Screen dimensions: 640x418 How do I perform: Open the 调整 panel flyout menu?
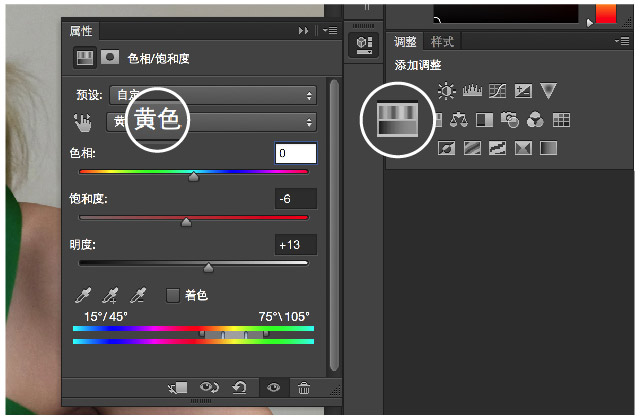(x=622, y=41)
